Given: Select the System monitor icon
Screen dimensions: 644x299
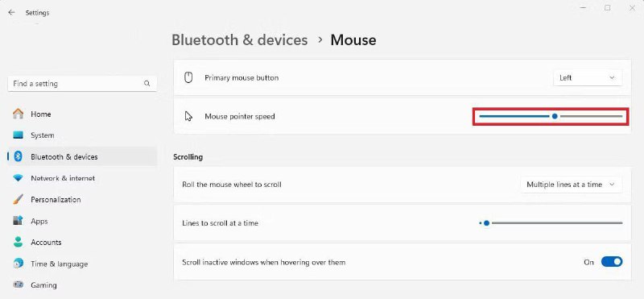Looking at the screenshot, I should pyautogui.click(x=18, y=135).
